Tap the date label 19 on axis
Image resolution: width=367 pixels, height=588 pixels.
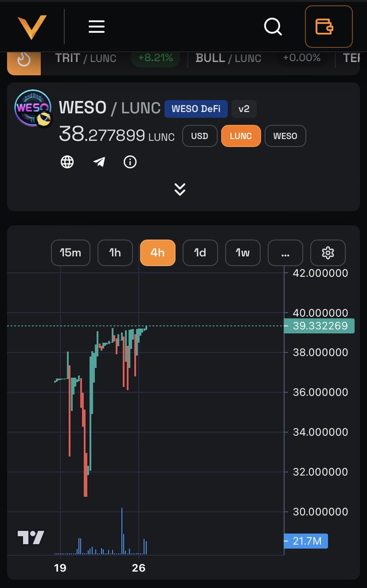[60, 568]
